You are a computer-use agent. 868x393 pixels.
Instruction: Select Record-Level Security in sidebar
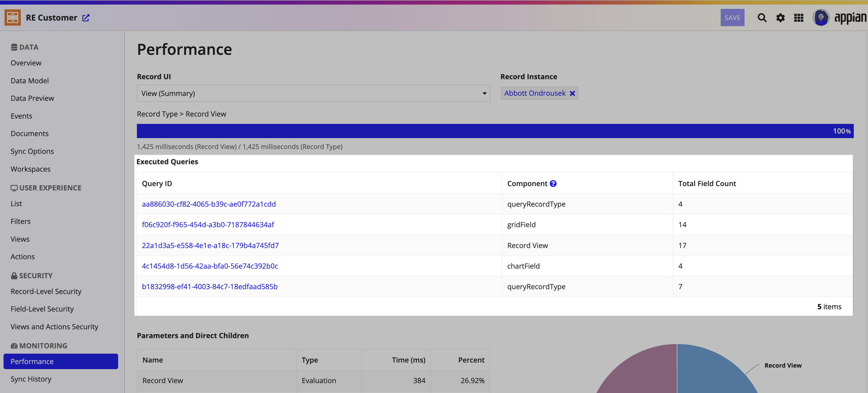point(46,291)
